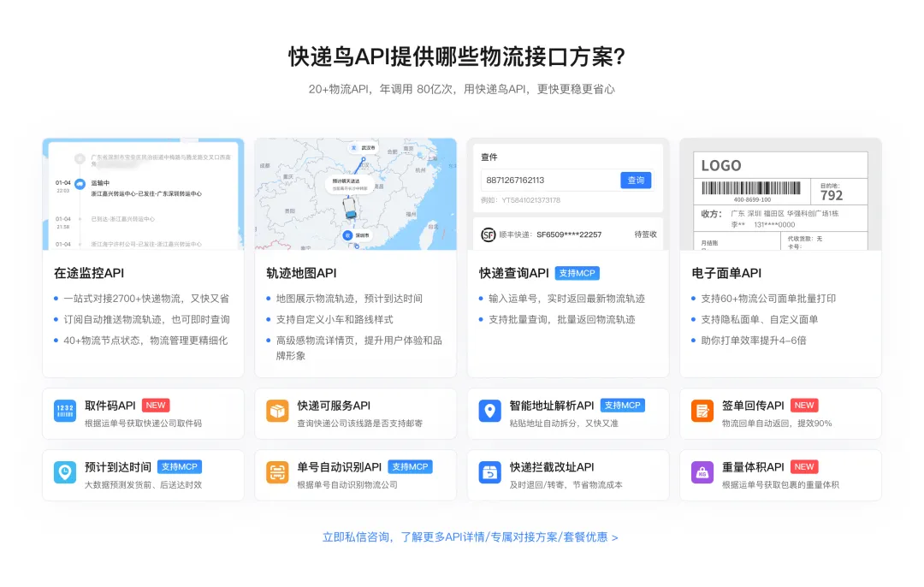Click the 预计到达时间 clock icon
924x587 pixels.
(65, 473)
